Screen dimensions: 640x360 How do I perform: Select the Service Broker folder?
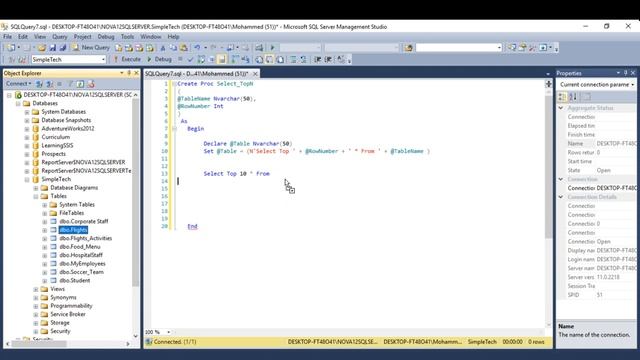pos(68,314)
